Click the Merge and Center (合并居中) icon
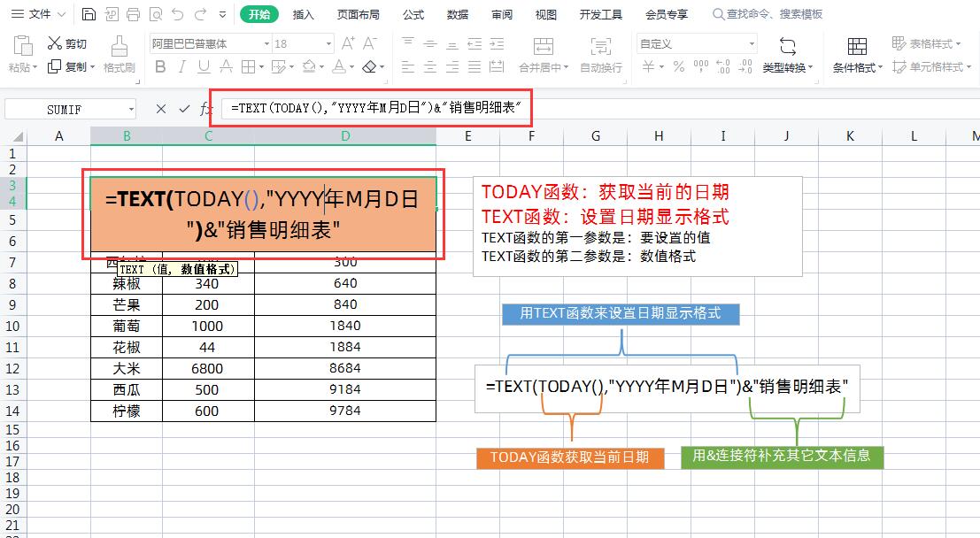980x538 pixels. (x=544, y=46)
